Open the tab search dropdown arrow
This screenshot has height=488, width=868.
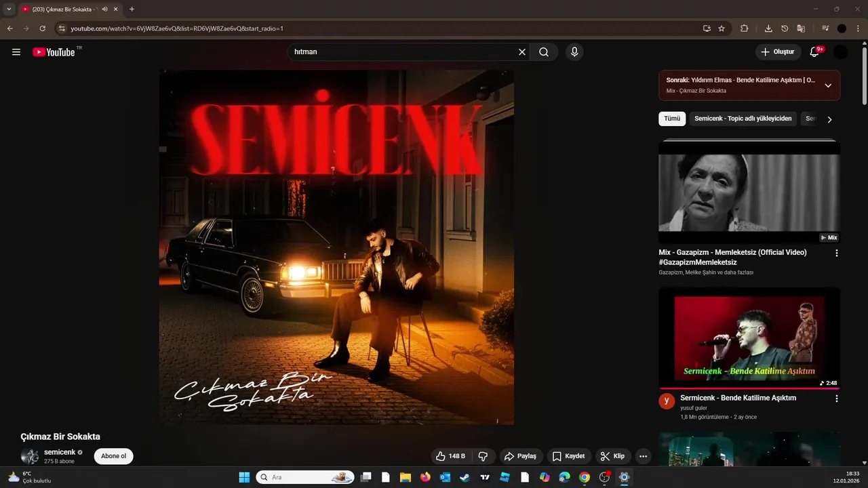pos(9,9)
